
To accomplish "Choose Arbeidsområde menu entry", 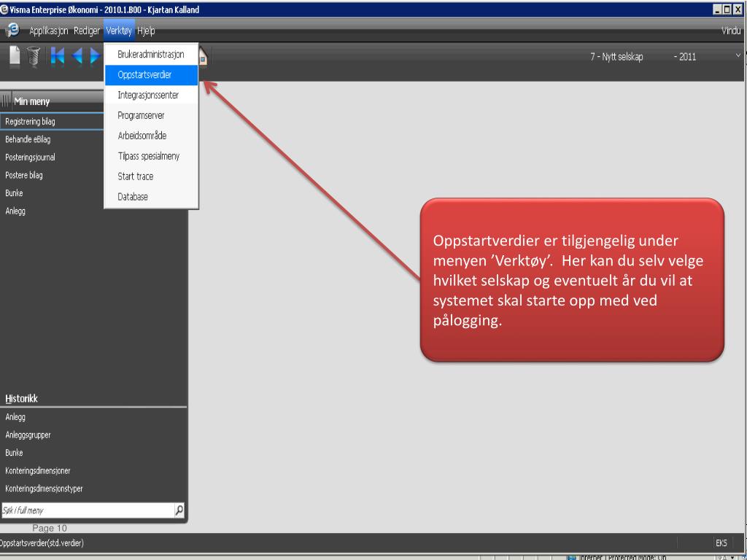I will (x=150, y=136).
